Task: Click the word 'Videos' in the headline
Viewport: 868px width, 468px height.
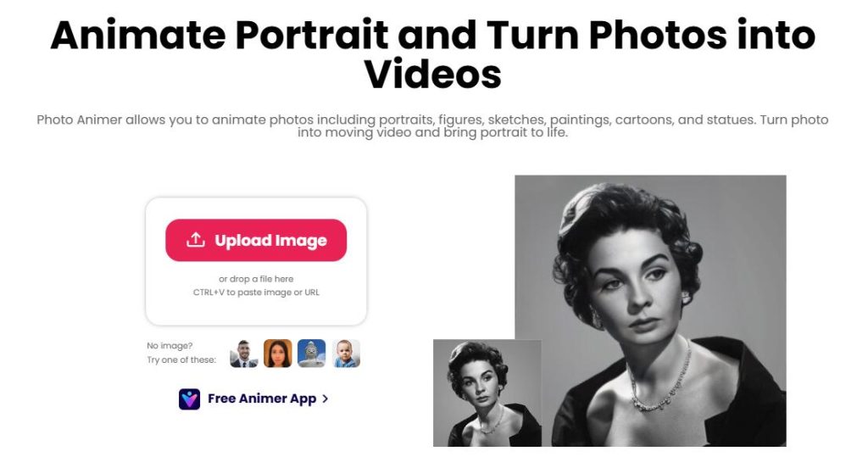Action: pos(433,75)
